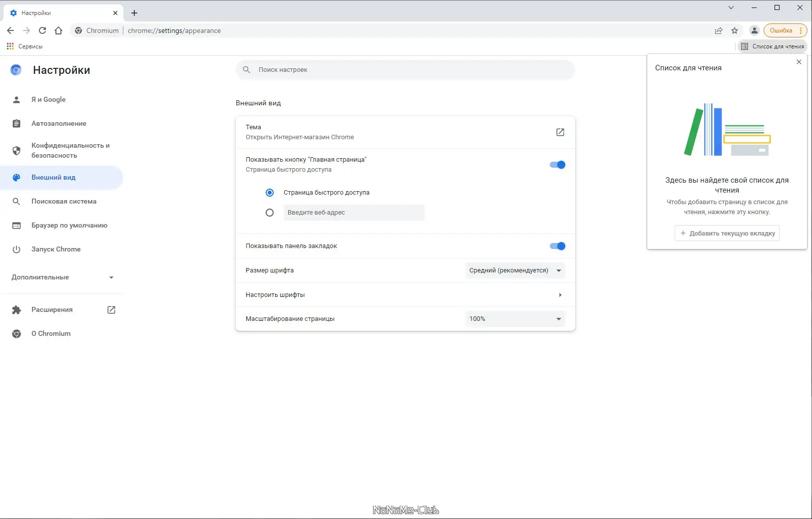Click the Расширения external link icon
Screen dimensions: 812x519
pyautogui.click(x=111, y=310)
